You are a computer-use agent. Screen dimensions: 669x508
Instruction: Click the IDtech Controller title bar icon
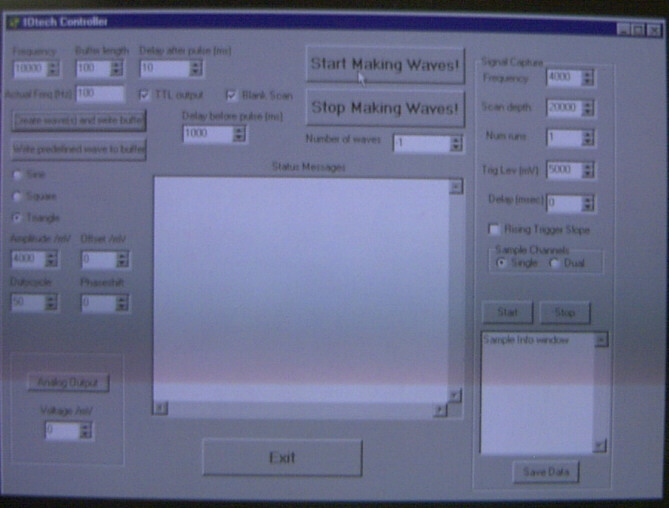tap(14, 21)
